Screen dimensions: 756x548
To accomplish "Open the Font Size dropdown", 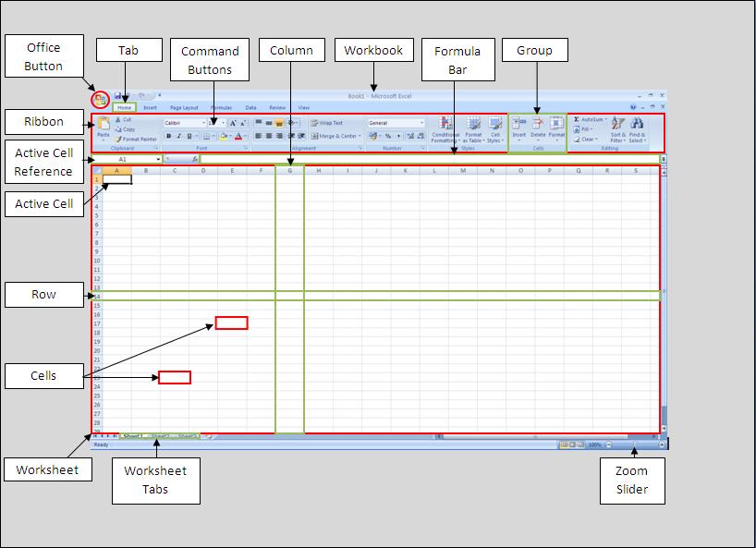I will [223, 123].
